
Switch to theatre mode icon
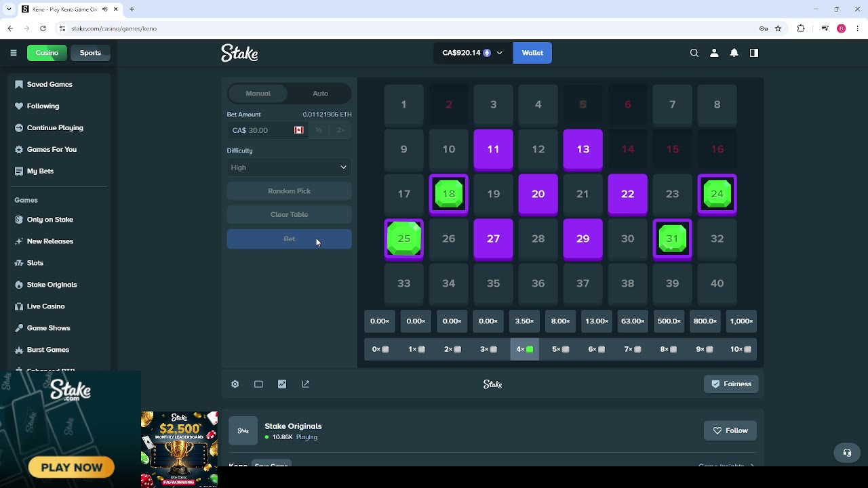tap(258, 384)
